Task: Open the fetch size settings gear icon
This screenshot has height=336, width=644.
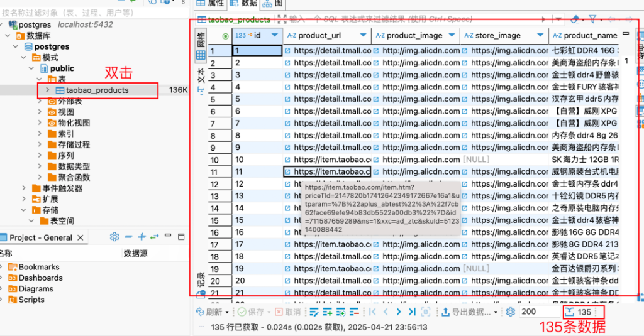Action: 511,312
